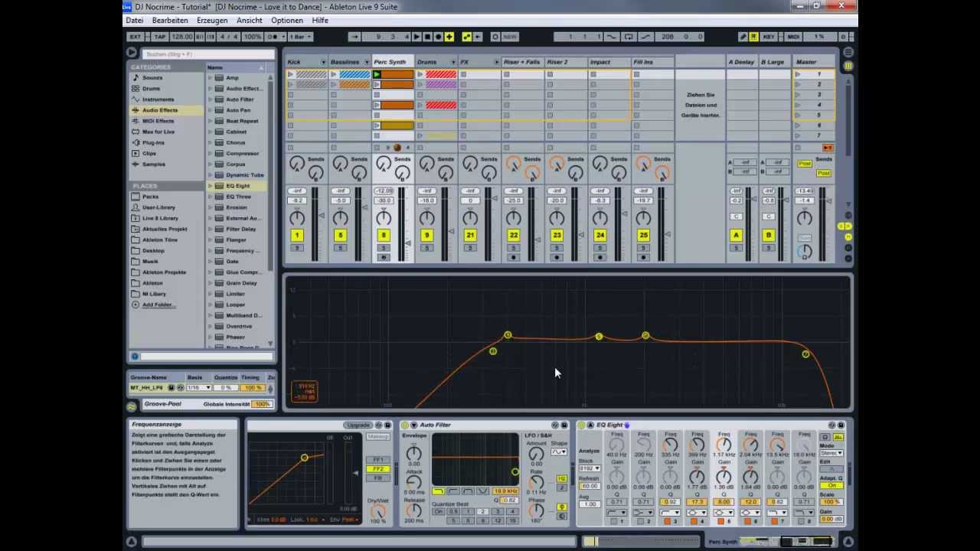Image resolution: width=980 pixels, height=551 pixels.
Task: Open the Bearbeiten menu
Action: click(170, 21)
